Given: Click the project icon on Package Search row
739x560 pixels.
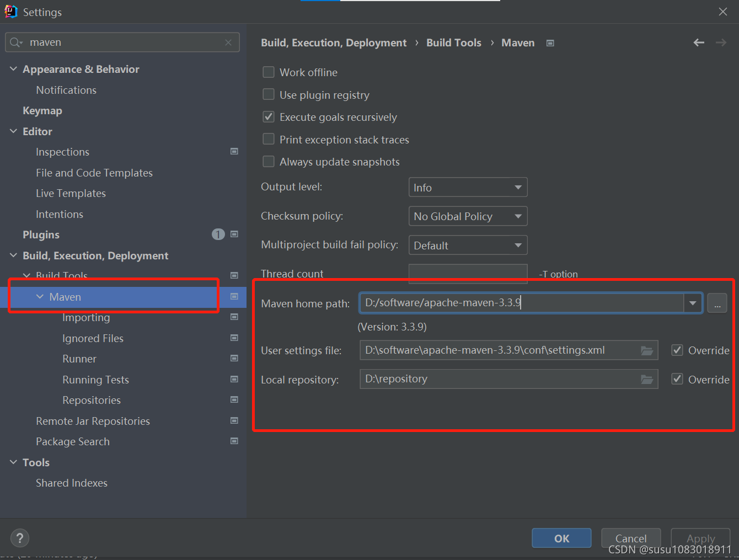Looking at the screenshot, I should (x=234, y=441).
